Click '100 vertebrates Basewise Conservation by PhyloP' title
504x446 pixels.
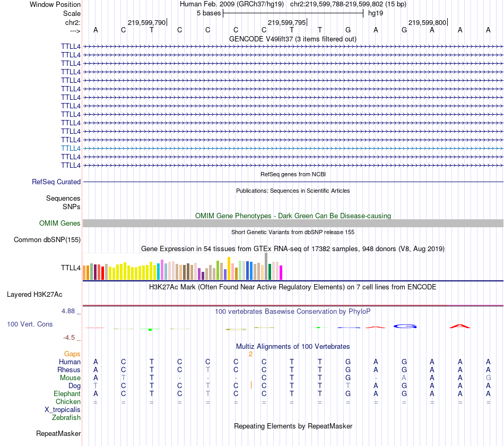click(x=292, y=312)
